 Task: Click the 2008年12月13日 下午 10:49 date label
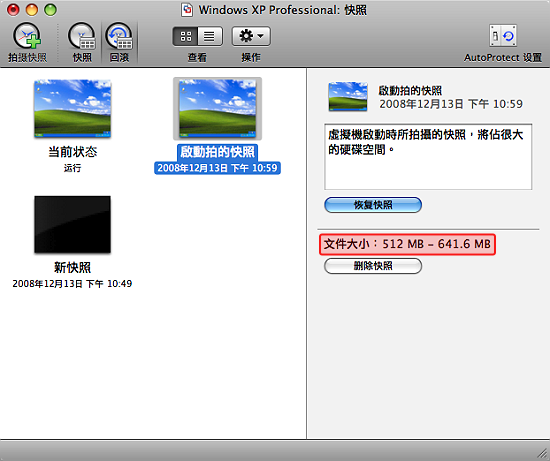[x=72, y=283]
